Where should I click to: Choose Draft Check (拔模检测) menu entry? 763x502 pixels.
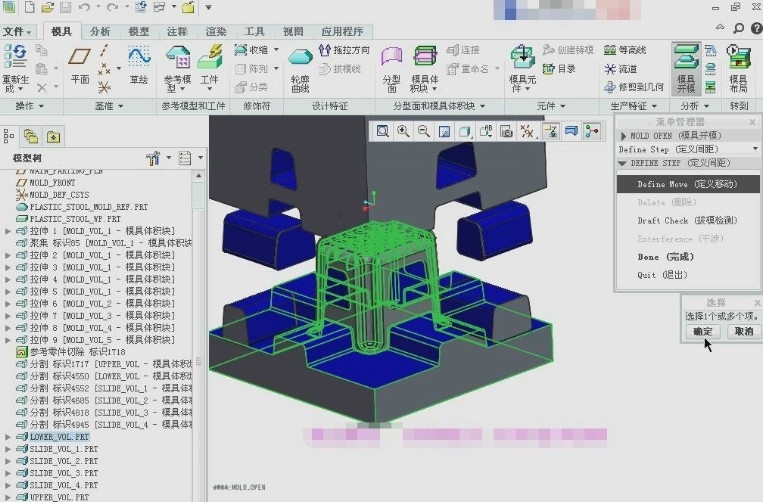687,220
